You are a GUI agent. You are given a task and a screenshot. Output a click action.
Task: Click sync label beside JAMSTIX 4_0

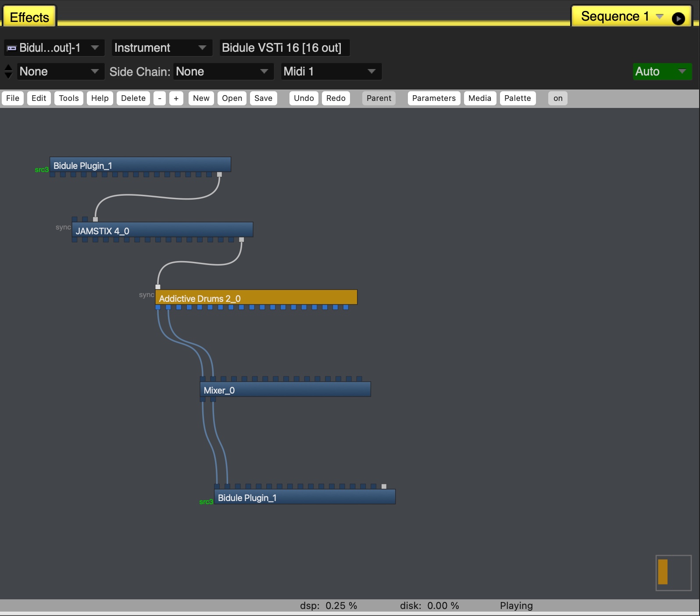[x=63, y=227]
